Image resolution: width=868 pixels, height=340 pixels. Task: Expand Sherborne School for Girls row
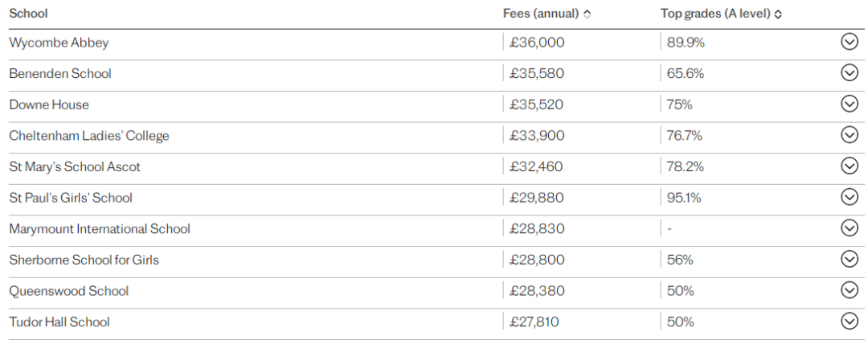(849, 259)
